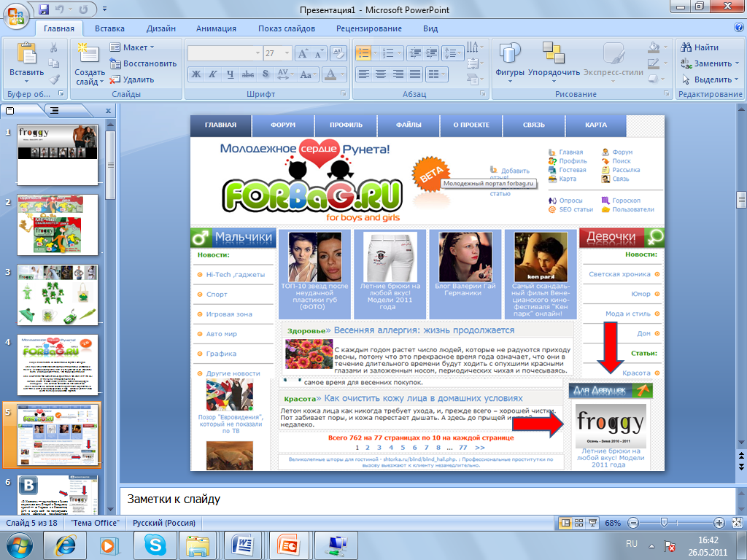Open the columns dropdown in Абзац
The height and width of the screenshot is (560, 747).
coord(437,74)
